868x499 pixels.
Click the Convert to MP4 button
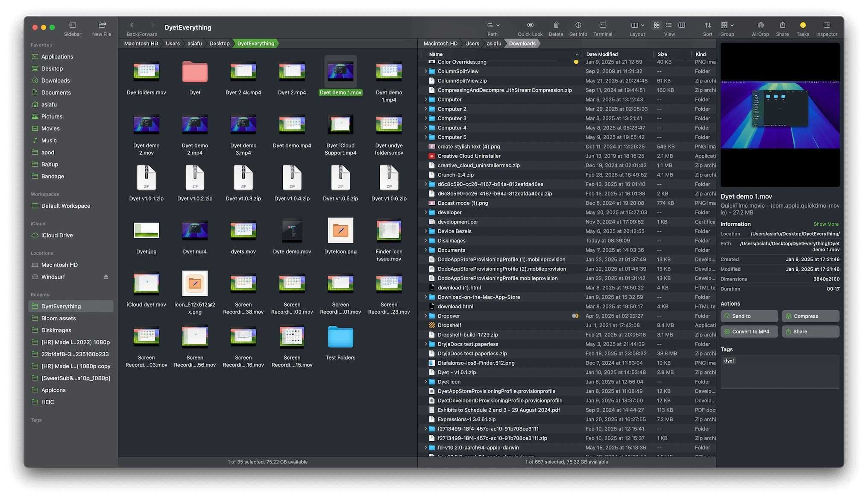(x=749, y=331)
